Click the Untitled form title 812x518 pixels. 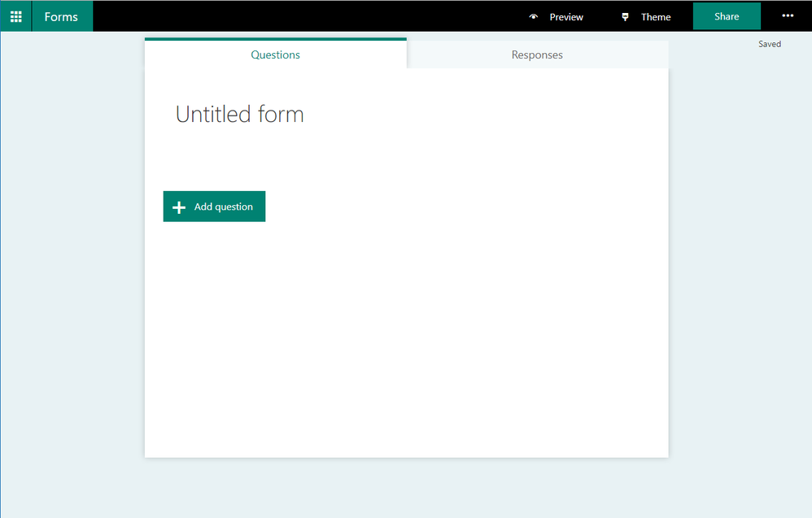coord(240,115)
